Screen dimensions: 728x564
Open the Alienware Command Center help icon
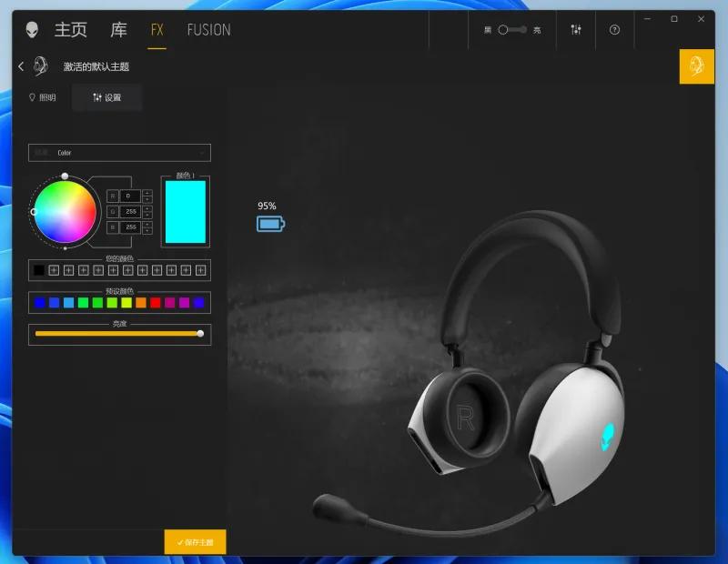[613, 29]
